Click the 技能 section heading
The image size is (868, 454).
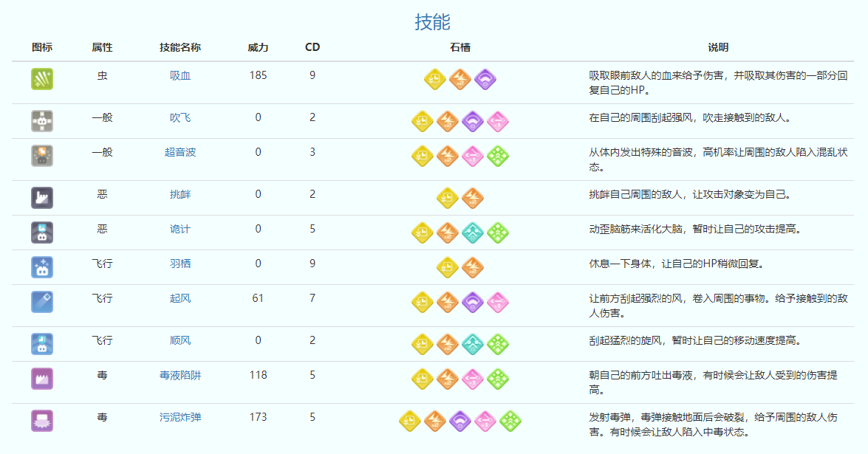[x=432, y=22]
